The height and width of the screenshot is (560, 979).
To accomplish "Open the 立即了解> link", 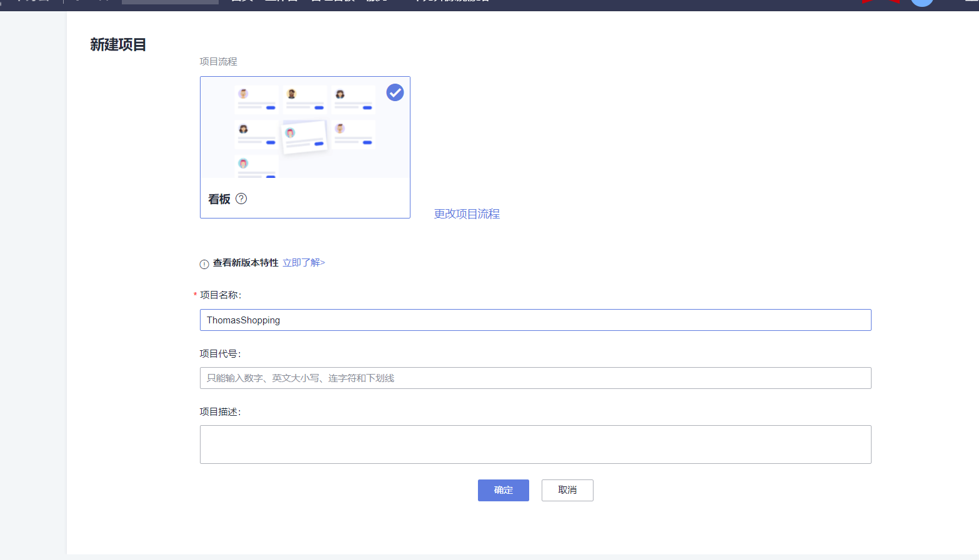I will pos(304,263).
